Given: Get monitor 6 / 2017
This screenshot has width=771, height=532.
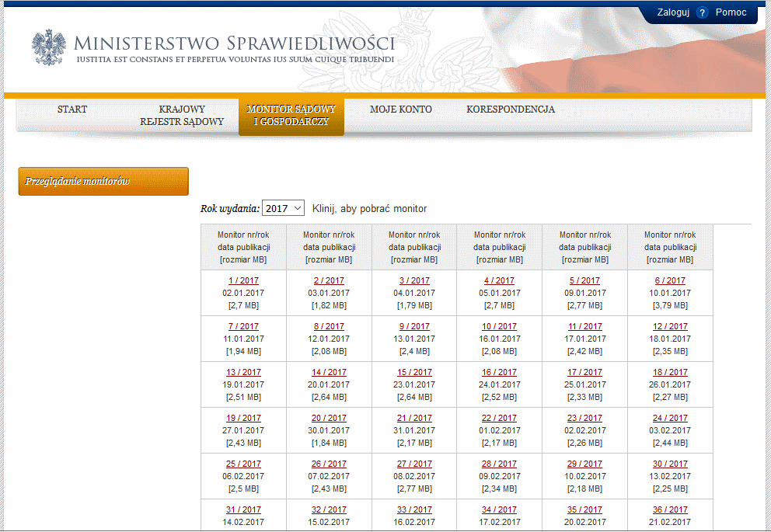Looking at the screenshot, I should 670,280.
